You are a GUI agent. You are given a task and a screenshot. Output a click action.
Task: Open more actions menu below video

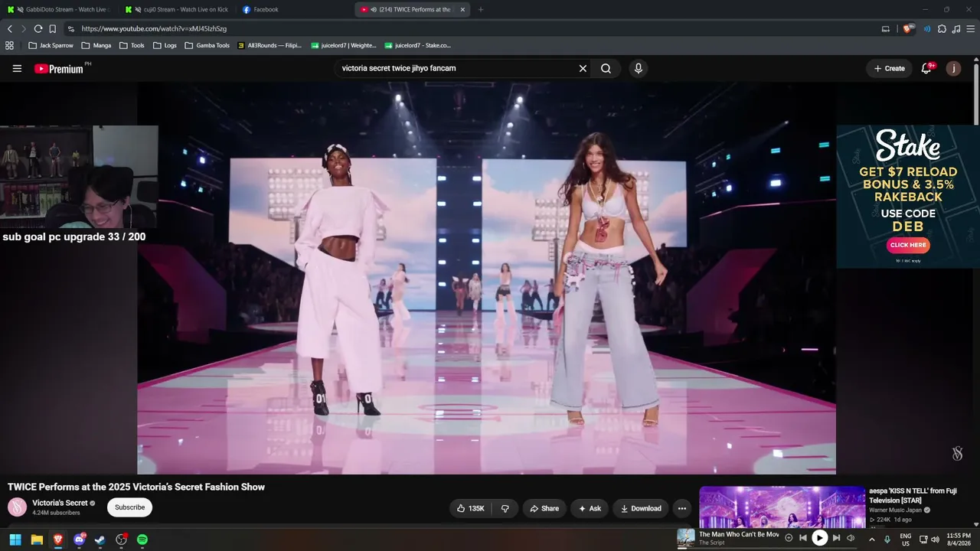click(x=682, y=508)
